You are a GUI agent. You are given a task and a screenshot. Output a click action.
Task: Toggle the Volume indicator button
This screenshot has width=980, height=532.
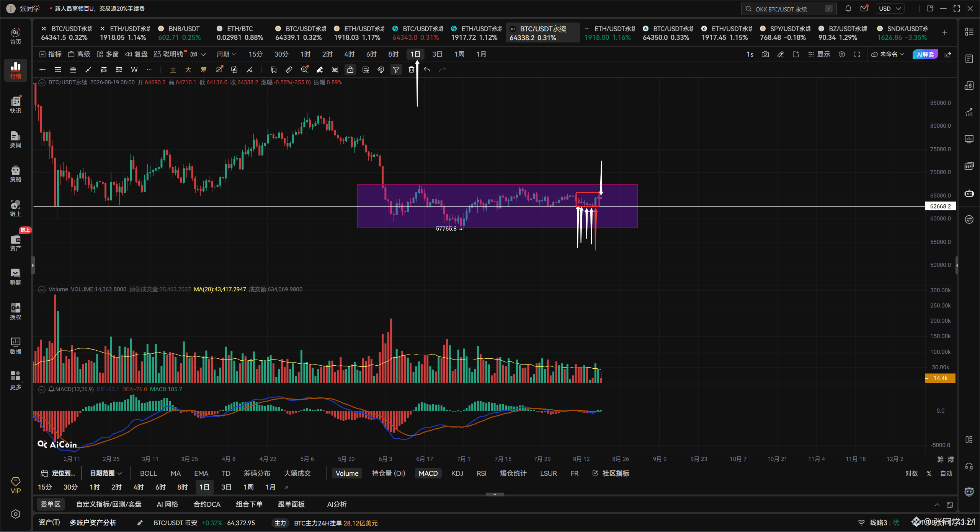[x=347, y=473]
